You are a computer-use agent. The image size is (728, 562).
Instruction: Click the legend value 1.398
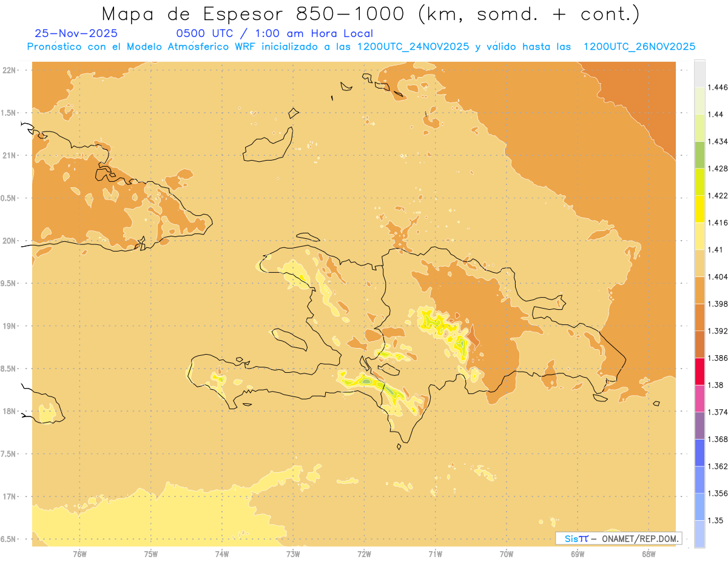coord(718,304)
